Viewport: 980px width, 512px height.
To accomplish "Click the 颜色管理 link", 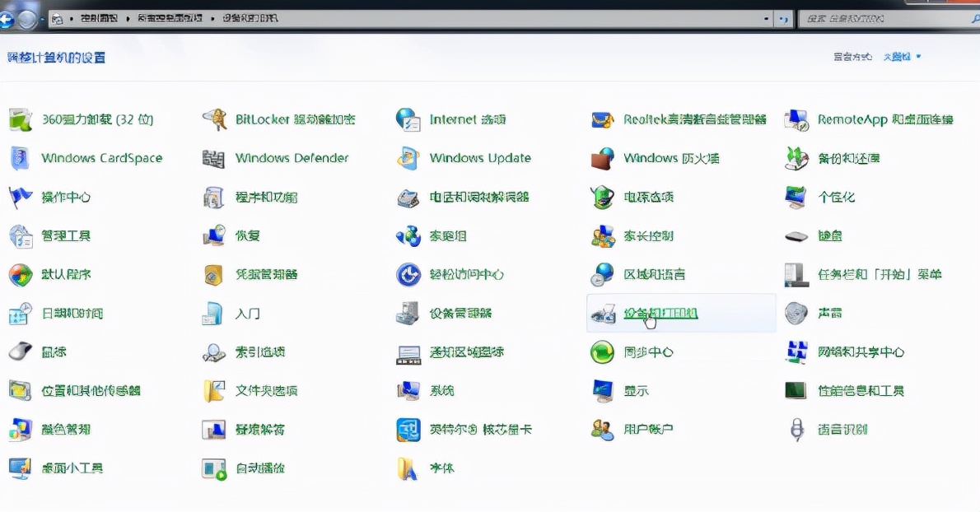I will click(66, 430).
